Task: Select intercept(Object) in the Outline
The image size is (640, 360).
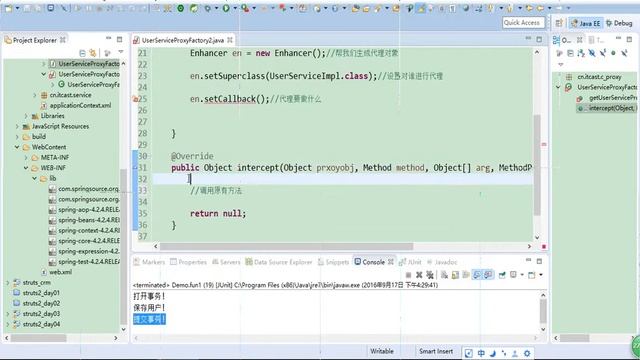Action: [607, 108]
